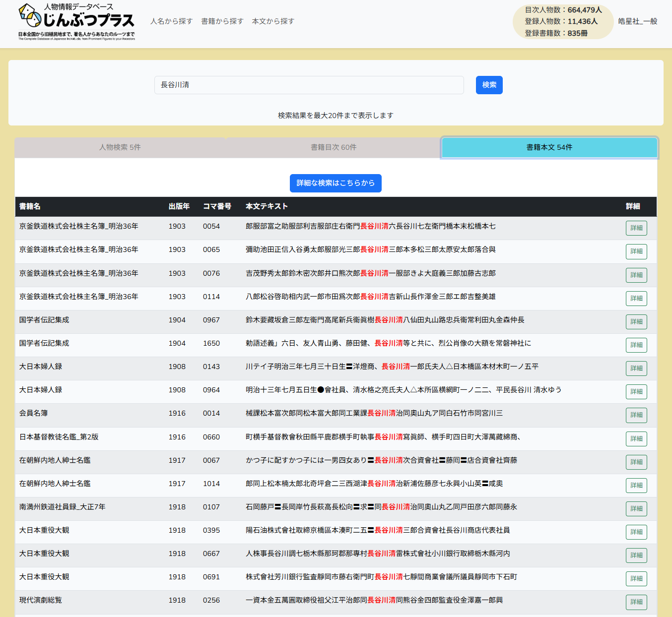This screenshot has width=672, height=617.
Task: Switch to 人物検索 5件 tab
Action: tap(120, 147)
